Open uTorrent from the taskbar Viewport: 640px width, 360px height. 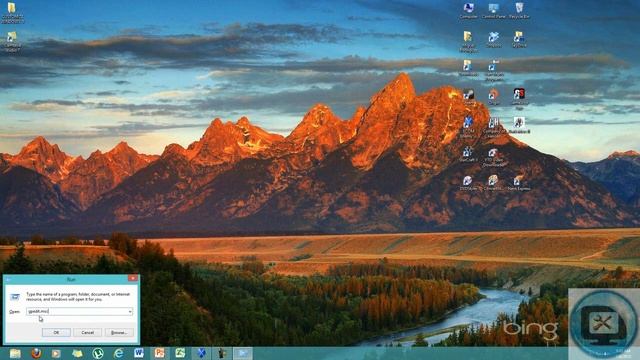click(98, 353)
